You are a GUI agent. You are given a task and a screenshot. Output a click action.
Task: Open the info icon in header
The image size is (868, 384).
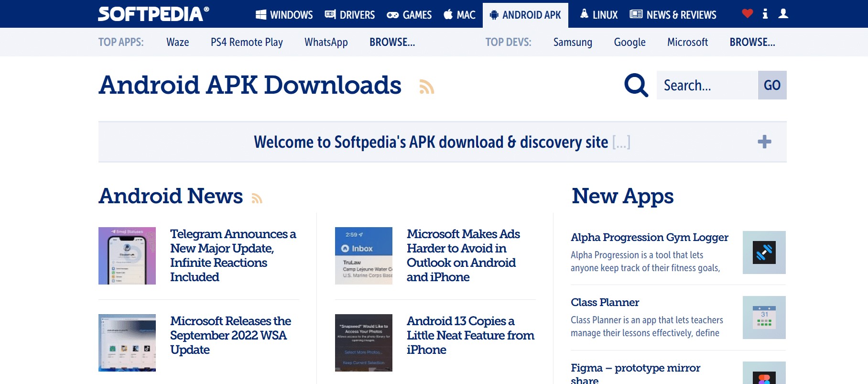765,14
